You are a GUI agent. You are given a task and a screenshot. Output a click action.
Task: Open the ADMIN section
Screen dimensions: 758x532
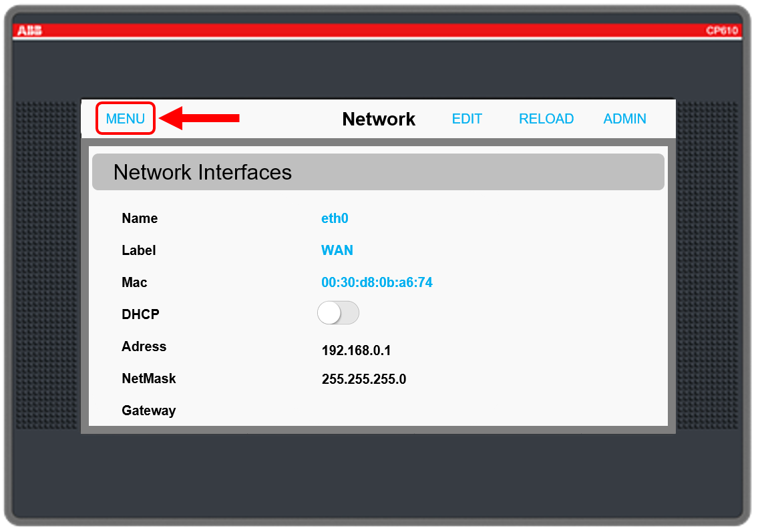pyautogui.click(x=624, y=119)
